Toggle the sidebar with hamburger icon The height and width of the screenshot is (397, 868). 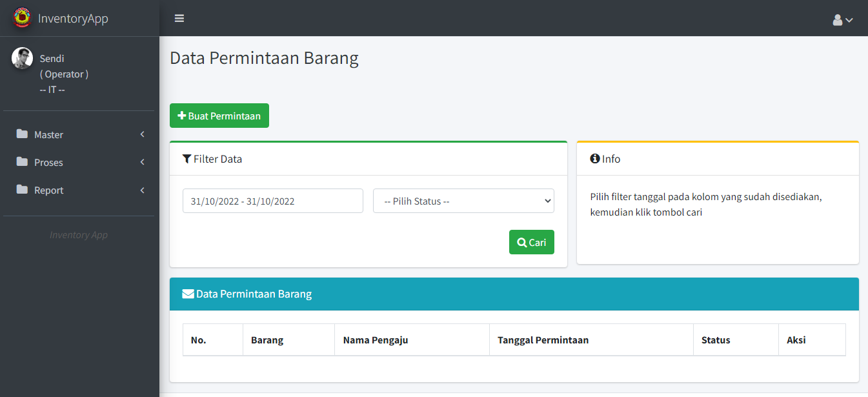coord(179,18)
